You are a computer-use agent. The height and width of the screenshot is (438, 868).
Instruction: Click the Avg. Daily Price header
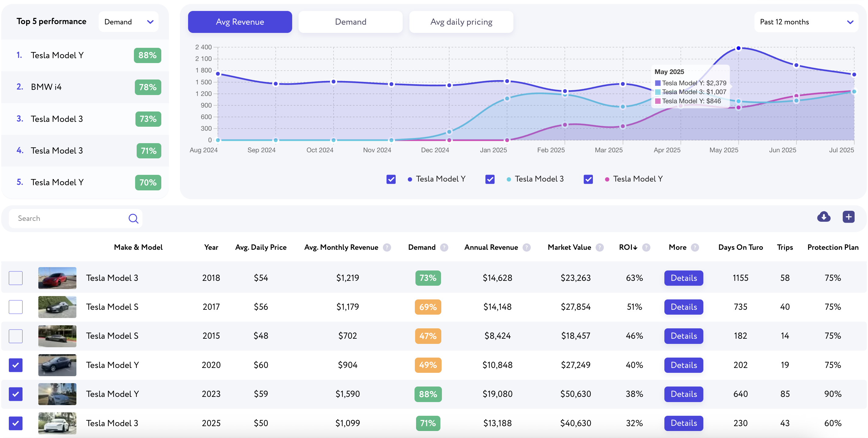(x=261, y=248)
